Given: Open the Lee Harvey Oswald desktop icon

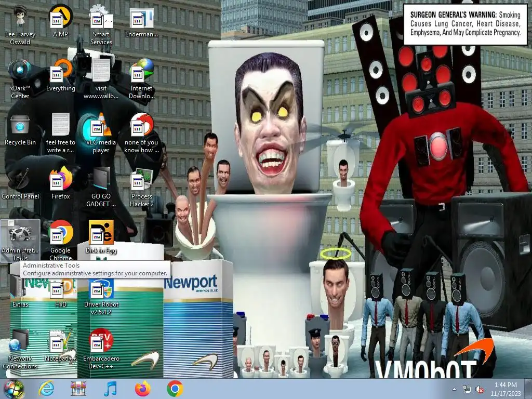Looking at the screenshot, I should (20, 24).
